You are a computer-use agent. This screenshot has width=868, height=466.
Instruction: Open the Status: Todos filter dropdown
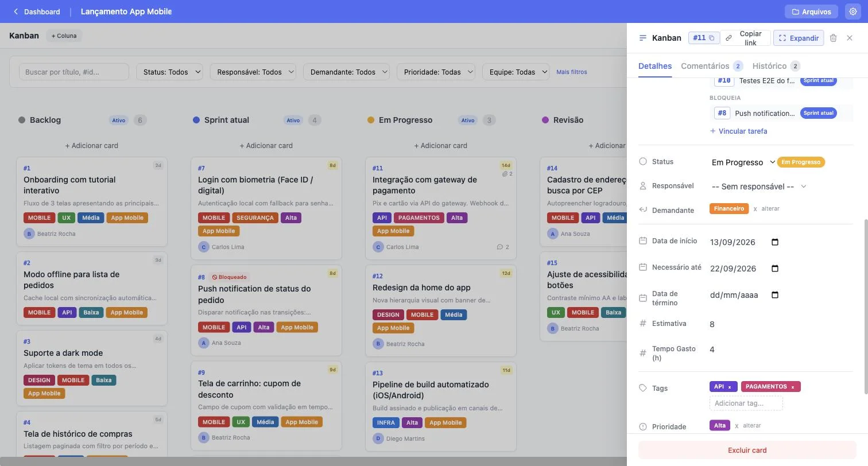(x=169, y=72)
